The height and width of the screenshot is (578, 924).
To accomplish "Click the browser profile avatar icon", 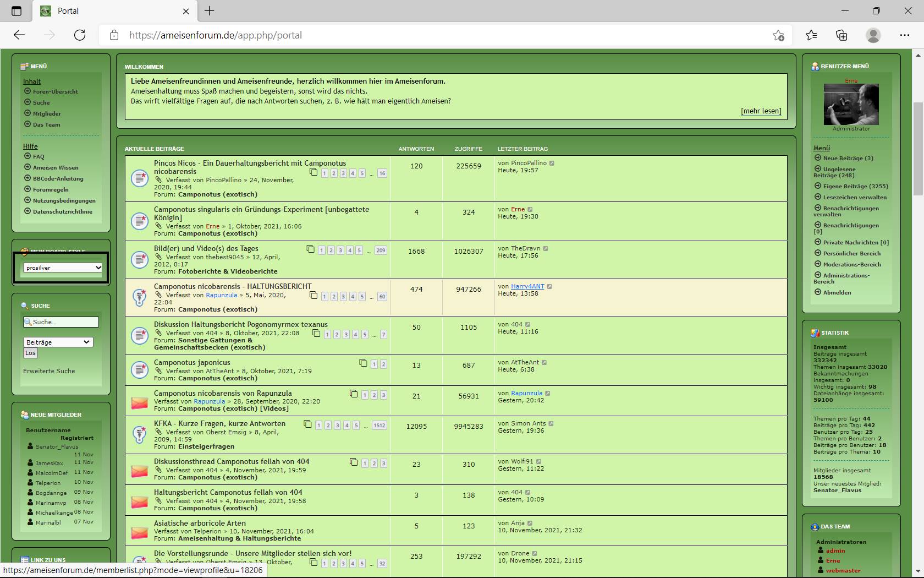I will pos(873,35).
